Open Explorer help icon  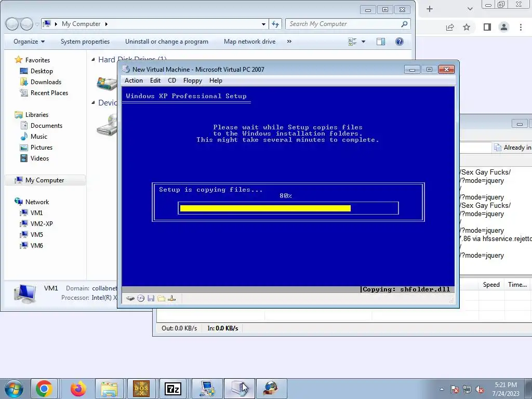[400, 42]
